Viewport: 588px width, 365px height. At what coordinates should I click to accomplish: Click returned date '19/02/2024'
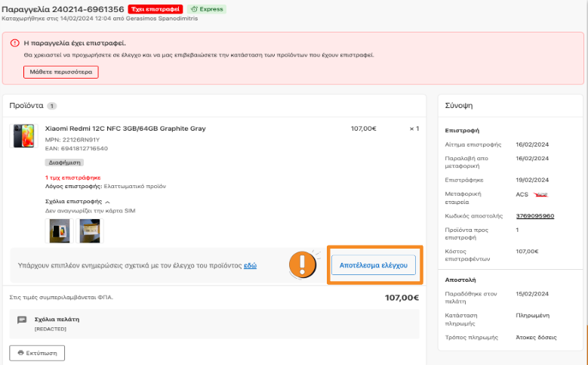pyautogui.click(x=532, y=180)
